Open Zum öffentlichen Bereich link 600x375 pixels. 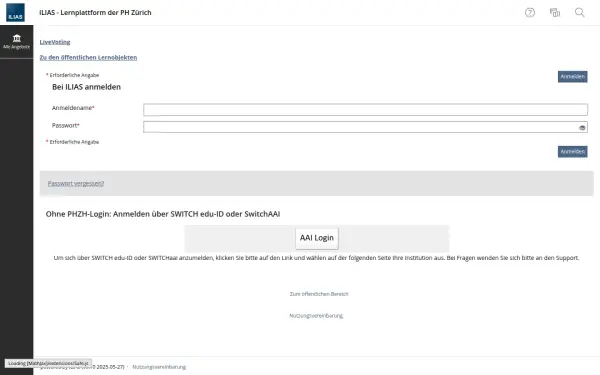319,294
